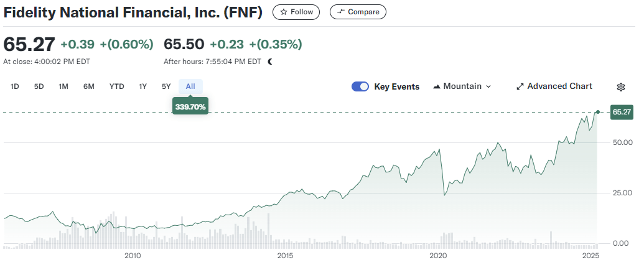Image resolution: width=644 pixels, height=265 pixels.
Task: Click the After hours 7:55:04 PM EDT text
Action: [212, 62]
